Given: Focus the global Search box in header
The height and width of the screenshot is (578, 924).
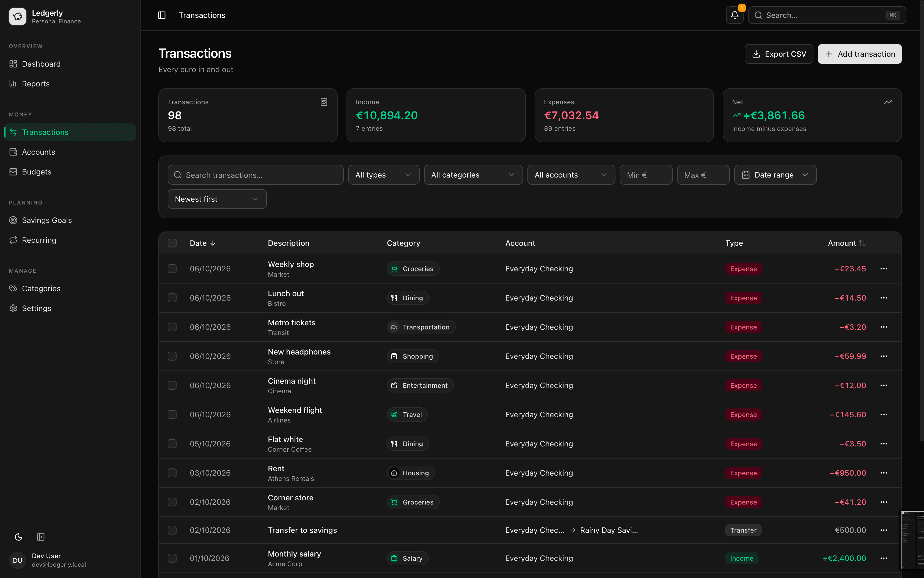Looking at the screenshot, I should 827,15.
